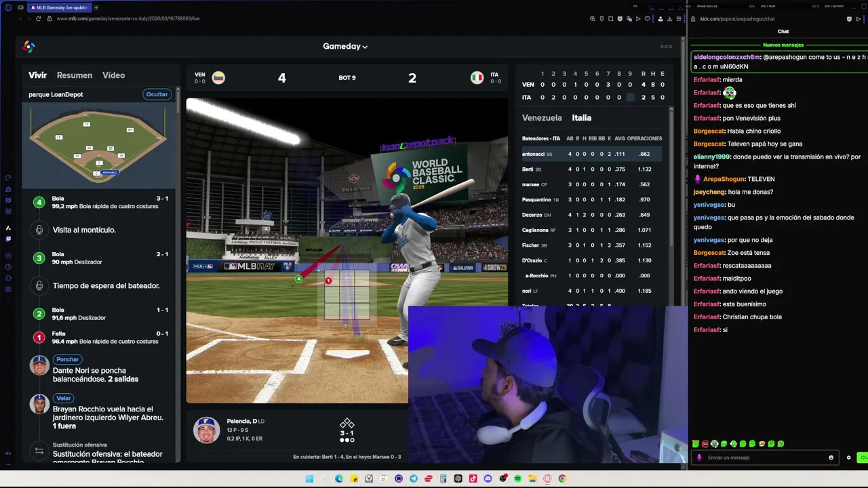The height and width of the screenshot is (488, 868).
Task: Open Spotify from the taskbar
Action: [517, 479]
